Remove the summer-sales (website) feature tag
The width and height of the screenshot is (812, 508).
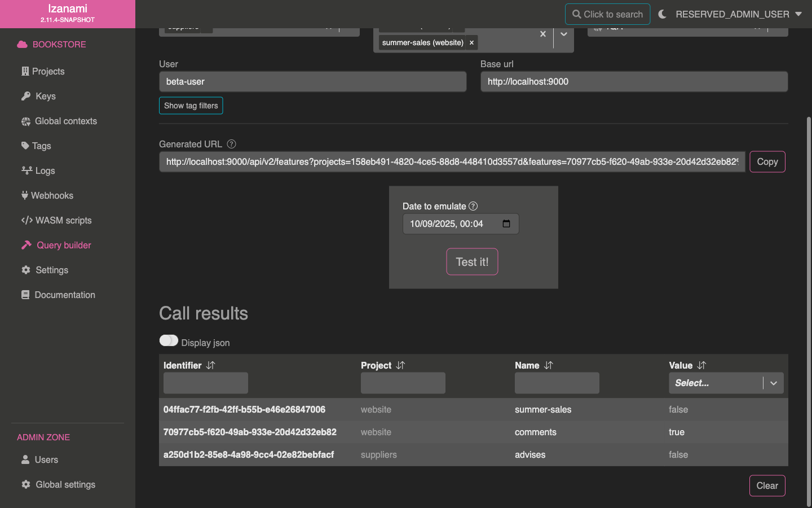pyautogui.click(x=471, y=43)
